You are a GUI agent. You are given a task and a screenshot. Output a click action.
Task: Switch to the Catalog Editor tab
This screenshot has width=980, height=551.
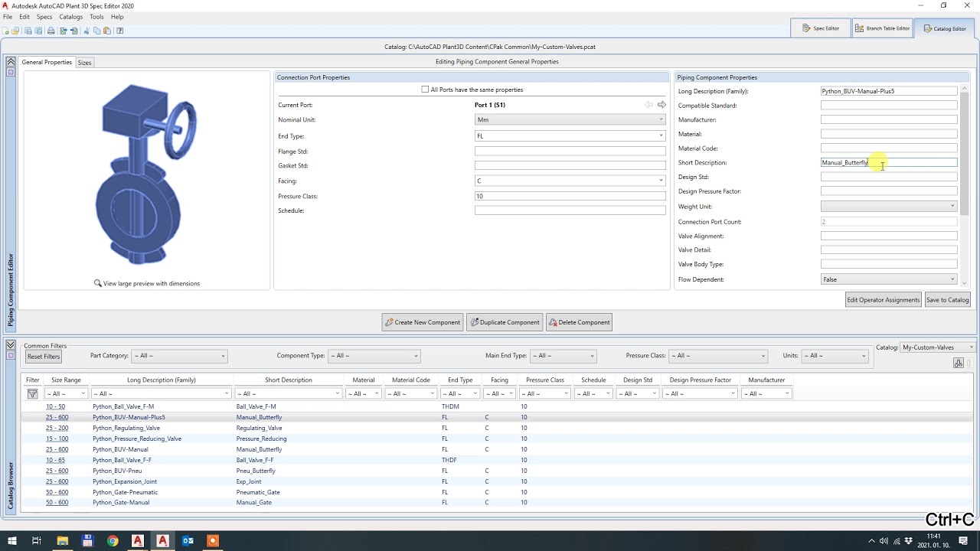(x=945, y=28)
